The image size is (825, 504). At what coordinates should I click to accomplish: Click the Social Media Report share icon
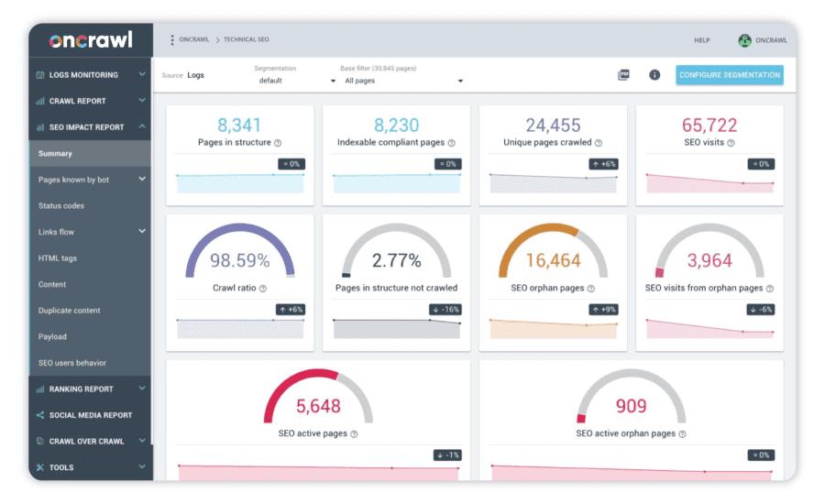[40, 415]
